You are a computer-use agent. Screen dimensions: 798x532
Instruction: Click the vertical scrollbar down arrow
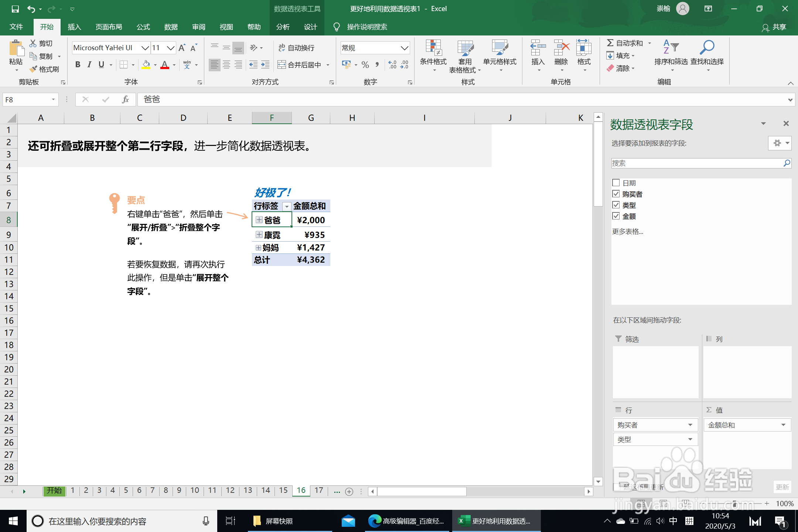click(598, 481)
